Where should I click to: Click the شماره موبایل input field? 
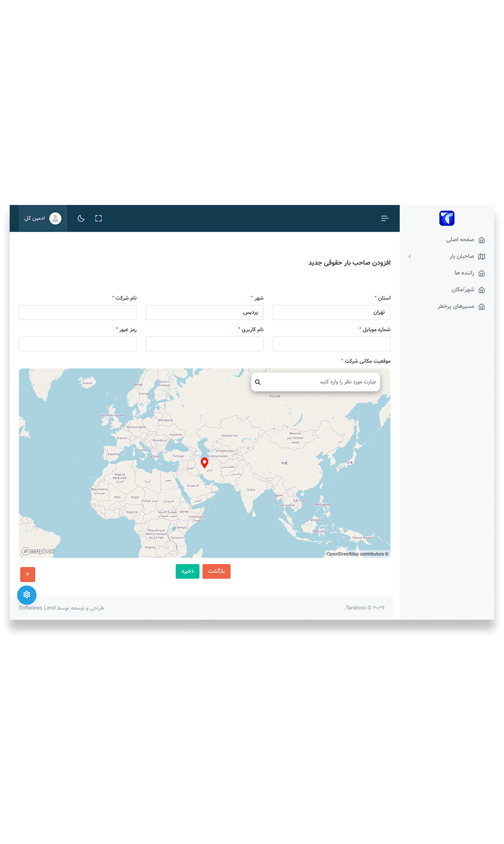(331, 344)
